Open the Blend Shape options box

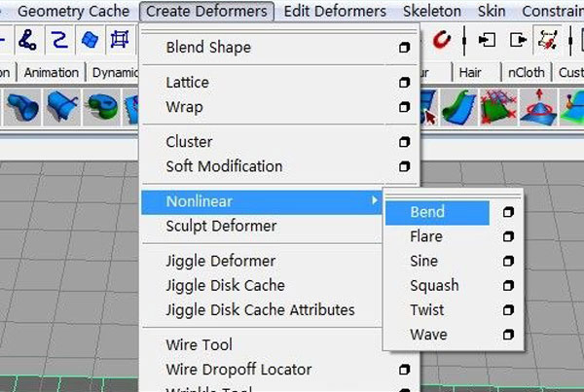pyautogui.click(x=404, y=48)
